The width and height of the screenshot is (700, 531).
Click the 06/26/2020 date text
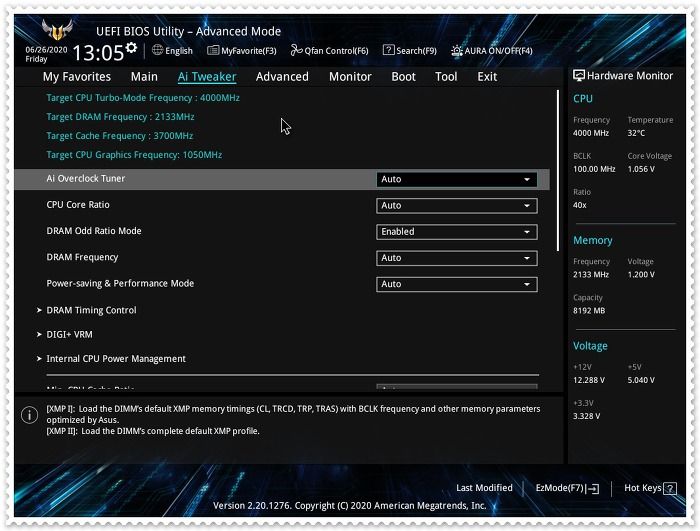coord(46,50)
